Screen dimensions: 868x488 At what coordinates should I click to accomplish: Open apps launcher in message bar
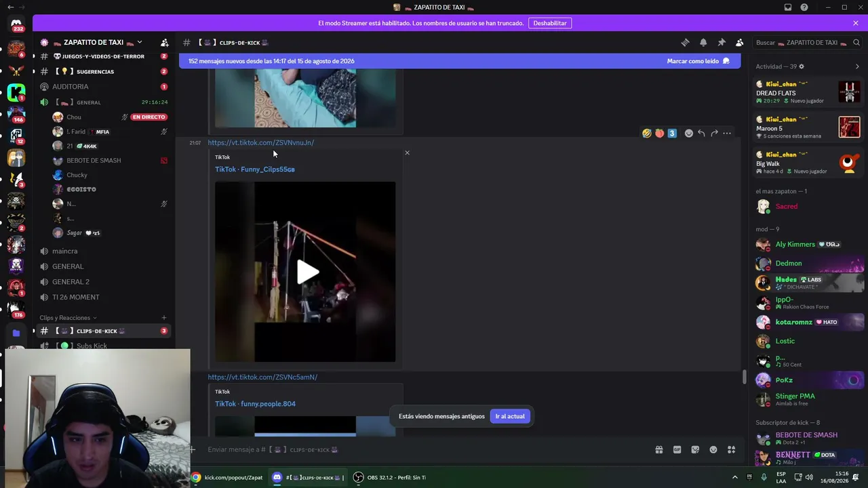[x=732, y=449]
